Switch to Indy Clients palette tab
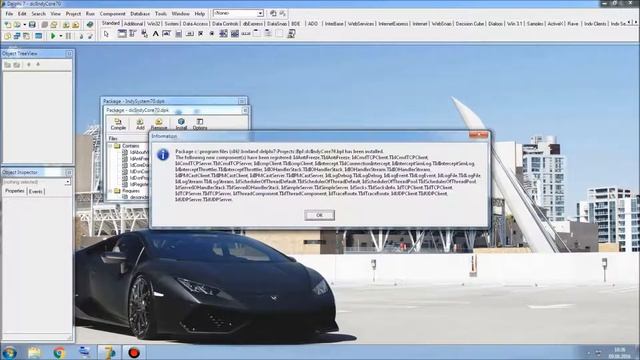 595,24
